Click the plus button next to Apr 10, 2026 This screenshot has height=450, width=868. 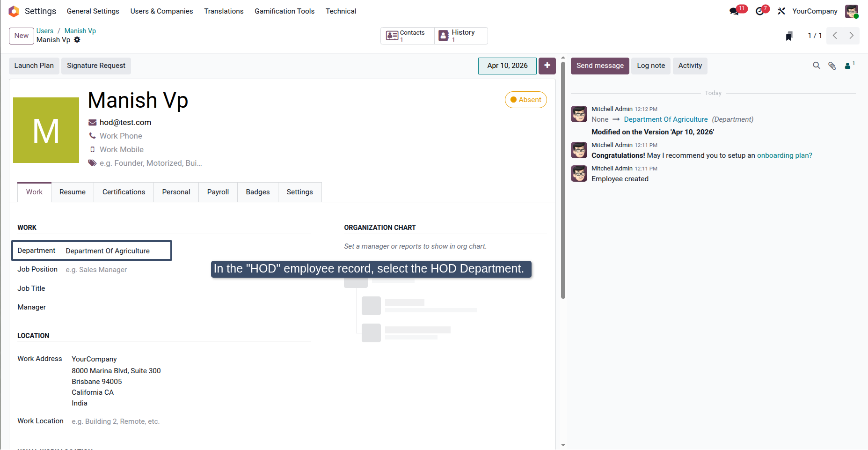tap(547, 66)
